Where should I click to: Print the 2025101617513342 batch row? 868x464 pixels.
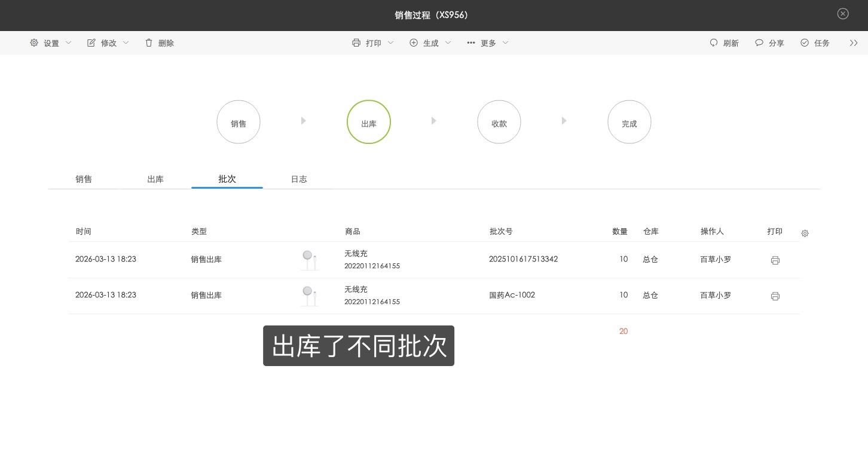pos(775,260)
